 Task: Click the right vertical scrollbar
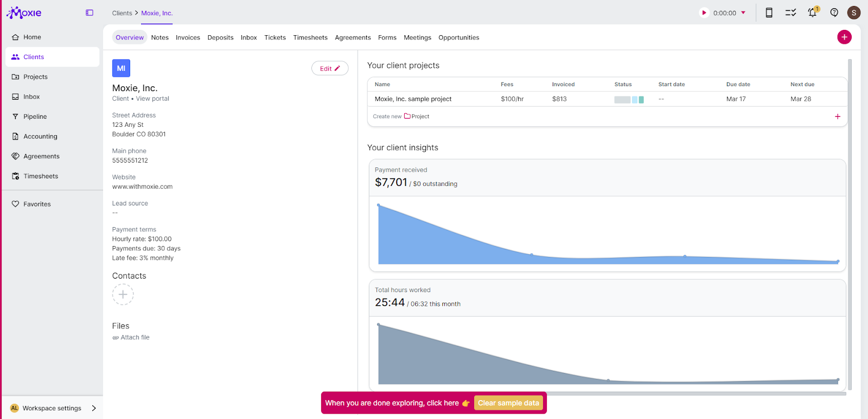(x=850, y=224)
